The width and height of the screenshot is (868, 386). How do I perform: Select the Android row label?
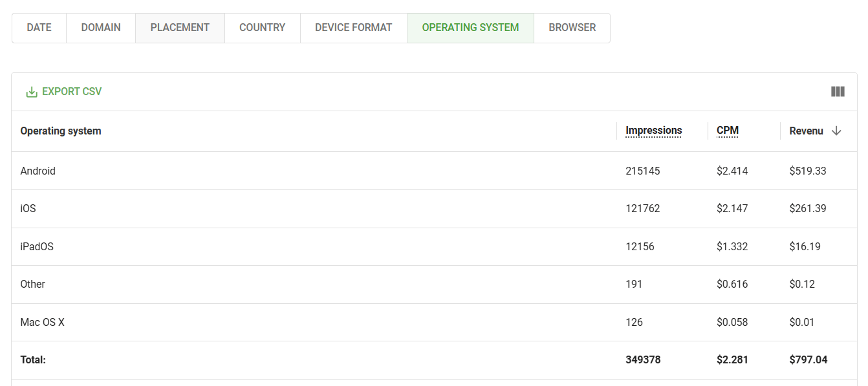click(x=38, y=171)
